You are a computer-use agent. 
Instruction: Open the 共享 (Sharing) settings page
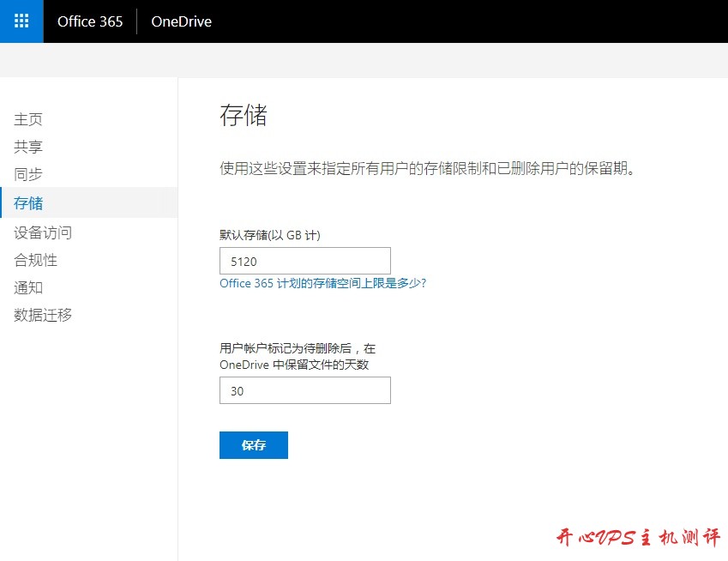(x=28, y=147)
